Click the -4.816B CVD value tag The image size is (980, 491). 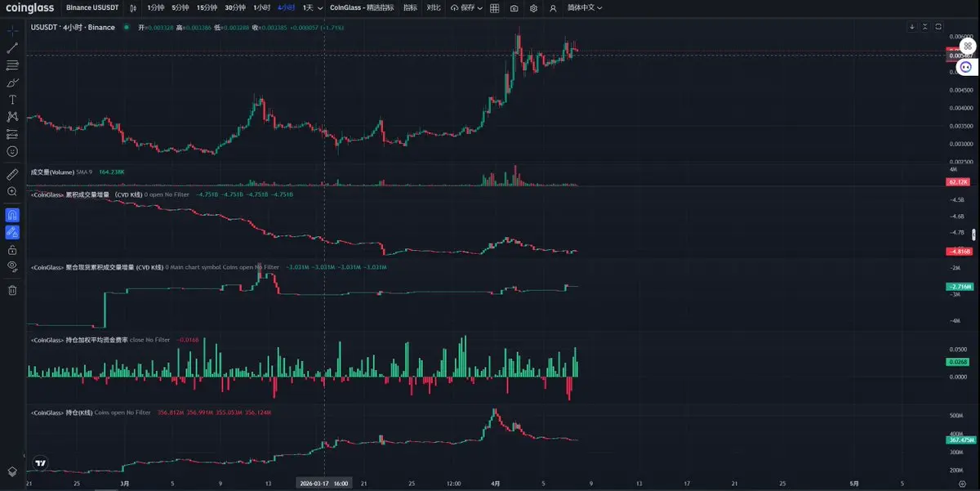click(x=958, y=252)
